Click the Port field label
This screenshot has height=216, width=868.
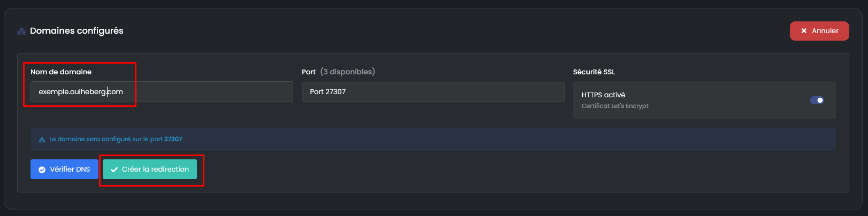click(x=309, y=72)
